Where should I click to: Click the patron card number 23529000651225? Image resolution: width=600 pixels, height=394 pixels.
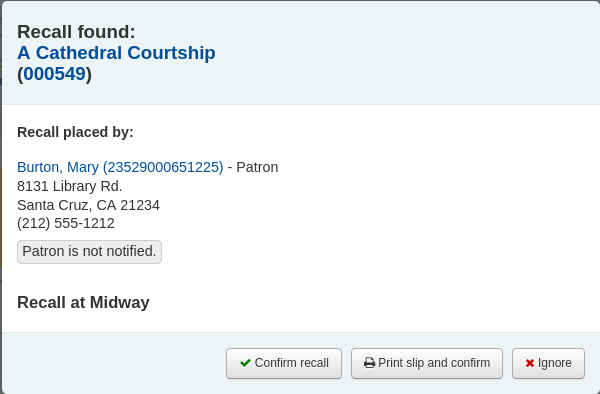163,167
